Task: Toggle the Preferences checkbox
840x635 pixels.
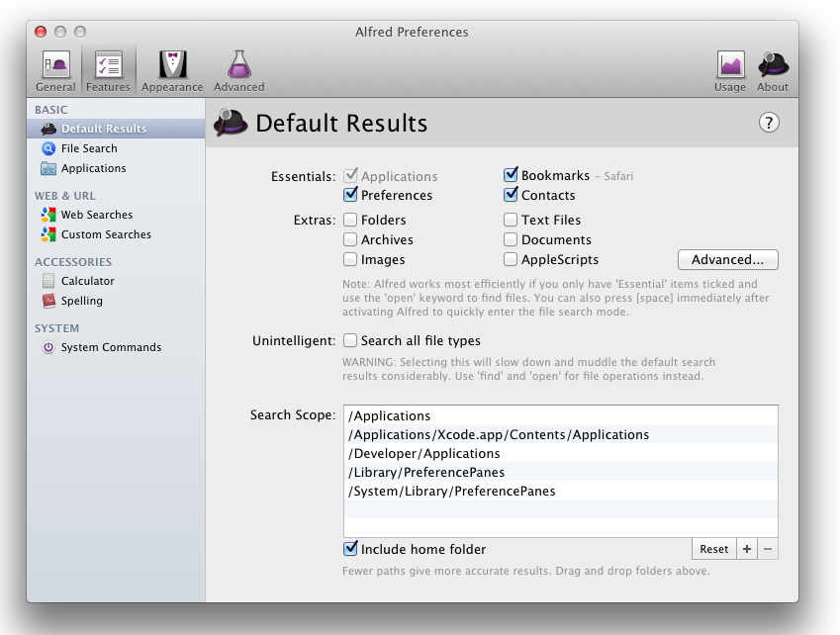Action: [x=350, y=195]
